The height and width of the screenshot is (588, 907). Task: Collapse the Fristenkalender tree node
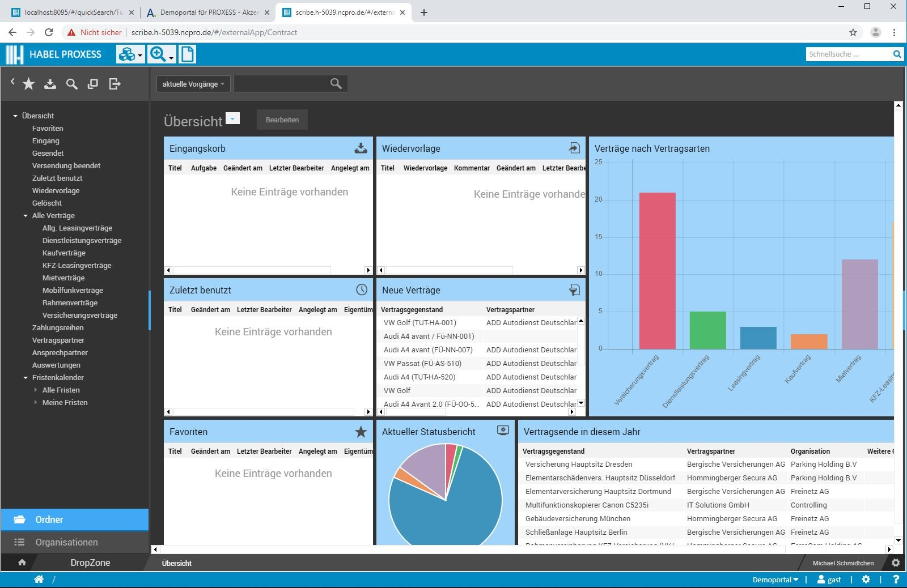point(26,378)
